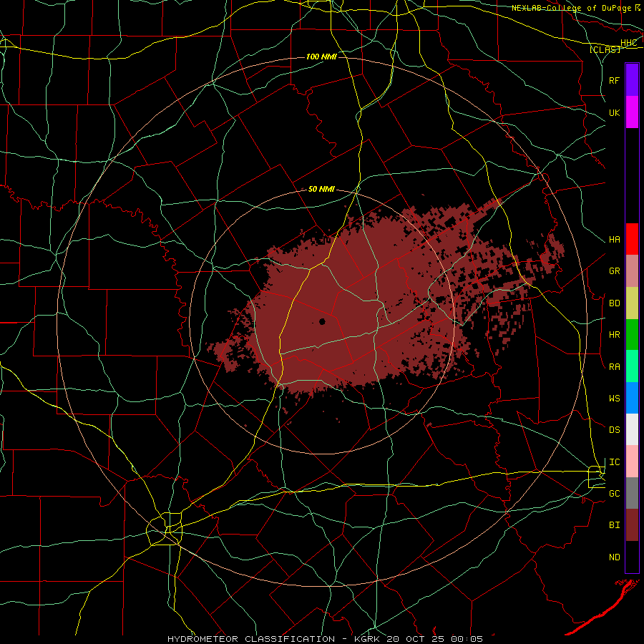Click the 'RF' legend label
The width and height of the screenshot is (644, 644).
pyautogui.click(x=615, y=80)
